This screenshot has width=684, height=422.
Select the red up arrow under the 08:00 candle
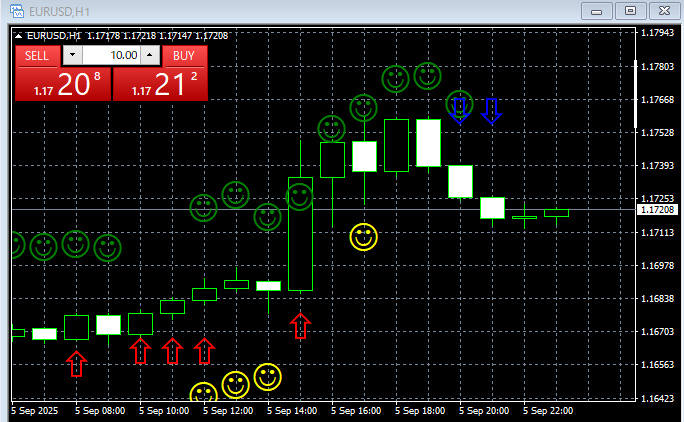[x=76, y=364]
